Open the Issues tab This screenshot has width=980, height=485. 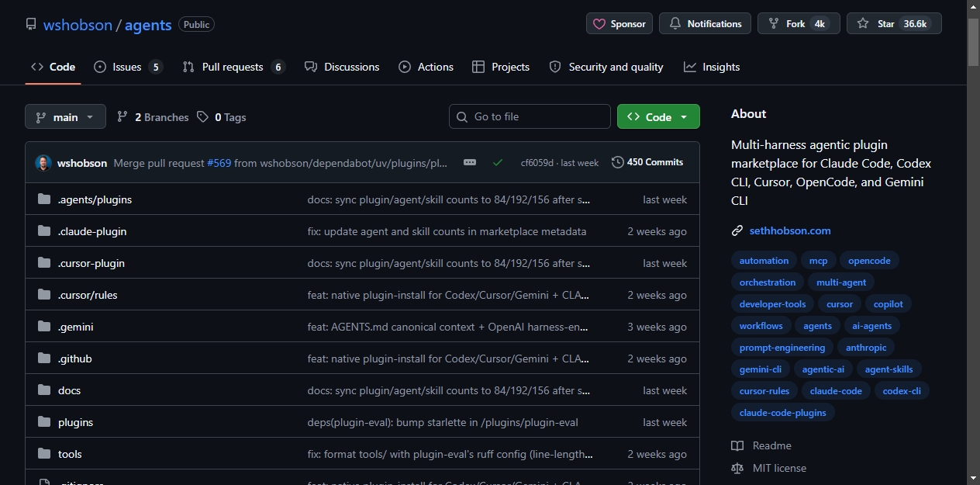tap(128, 67)
